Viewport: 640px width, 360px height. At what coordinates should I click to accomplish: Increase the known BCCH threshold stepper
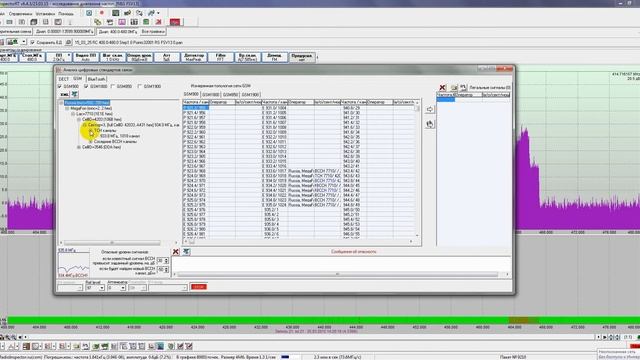point(166,259)
